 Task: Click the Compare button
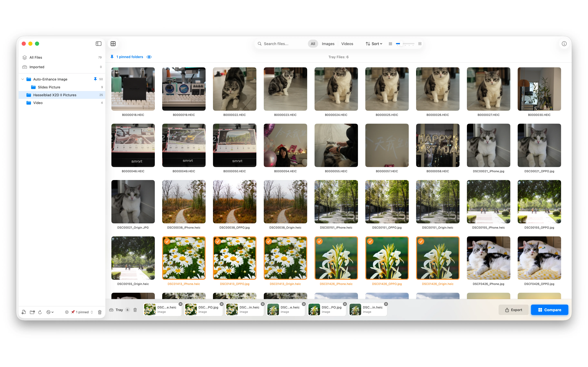tap(549, 310)
